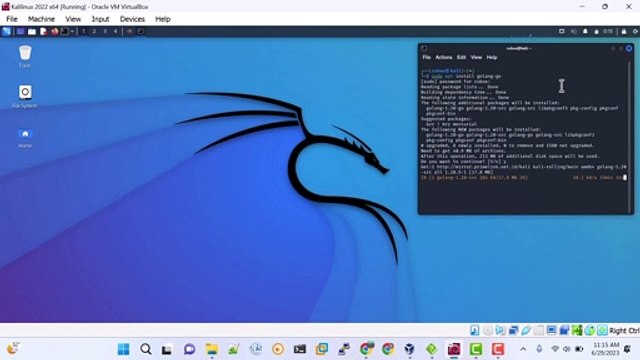This screenshot has height=360, width=640.
Task: Expand the terminal launcher dropdown arrow
Action: [72, 31]
